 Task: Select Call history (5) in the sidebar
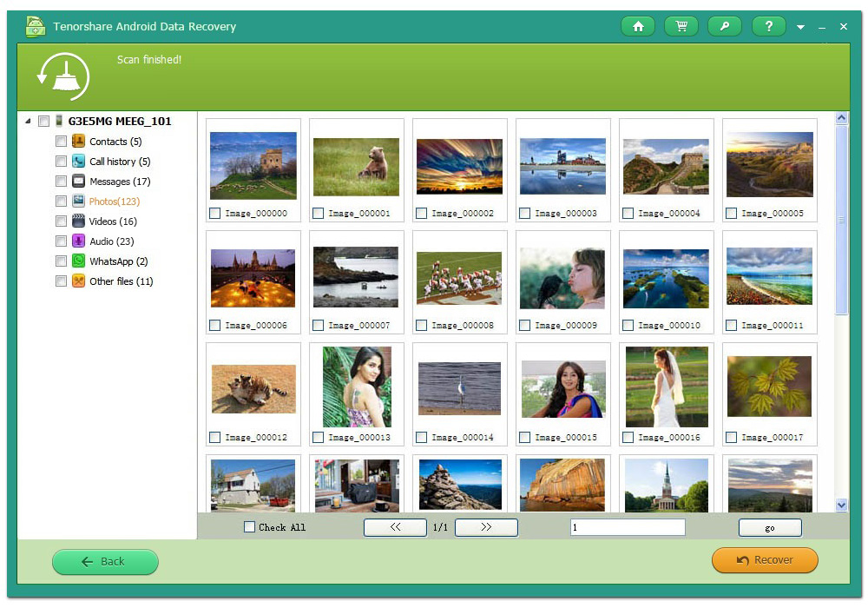coord(77,161)
